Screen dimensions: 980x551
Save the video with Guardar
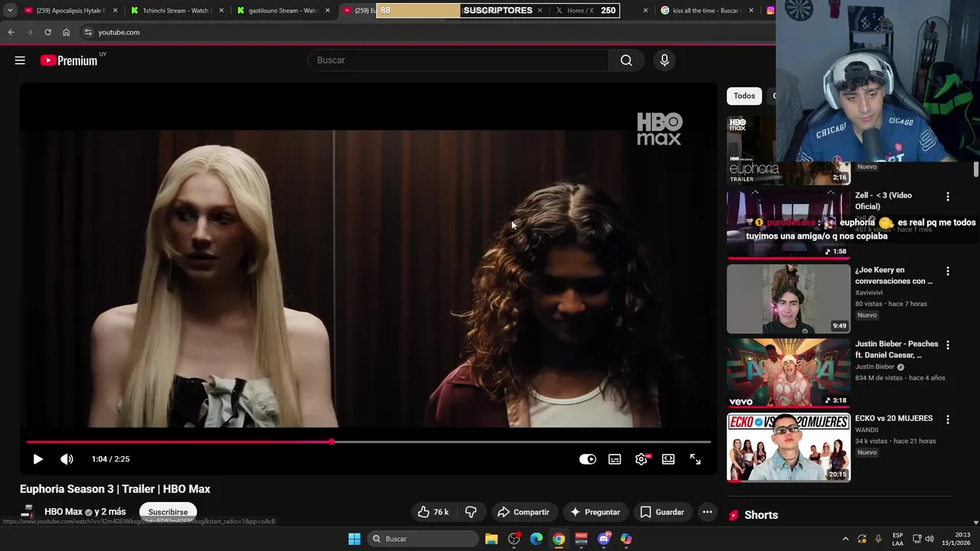click(662, 512)
